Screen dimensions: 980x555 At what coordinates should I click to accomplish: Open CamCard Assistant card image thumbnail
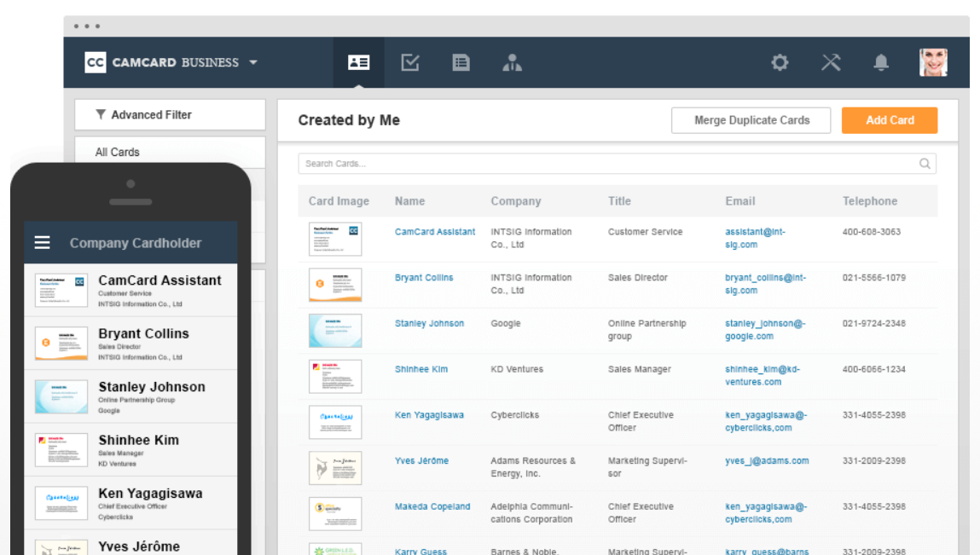335,239
